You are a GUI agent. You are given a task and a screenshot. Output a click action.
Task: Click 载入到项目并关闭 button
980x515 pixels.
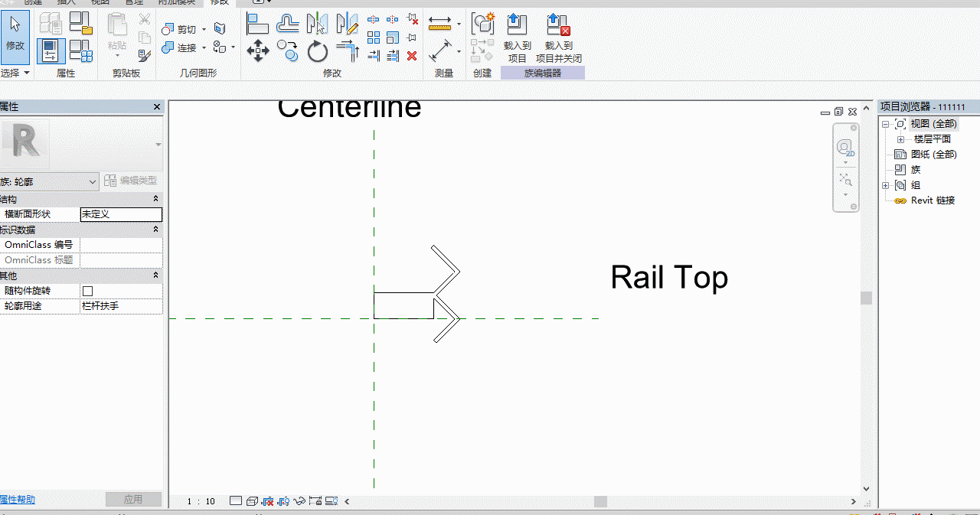click(559, 38)
